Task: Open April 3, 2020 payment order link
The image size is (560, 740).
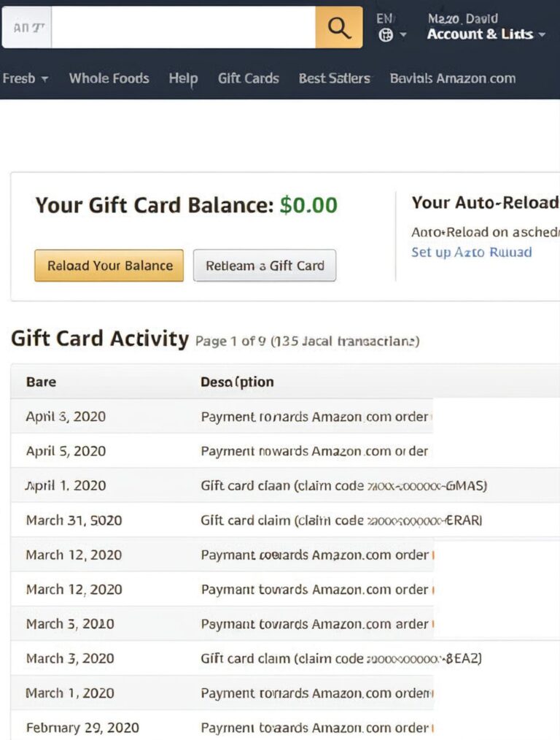Action: (316, 417)
